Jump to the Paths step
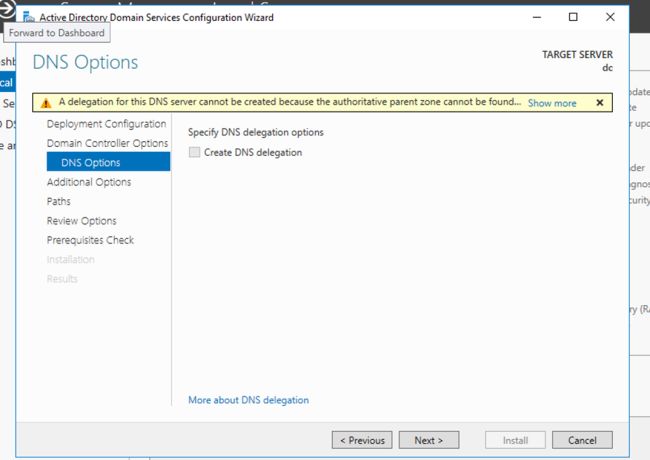The width and height of the screenshot is (650, 460). pos(58,201)
